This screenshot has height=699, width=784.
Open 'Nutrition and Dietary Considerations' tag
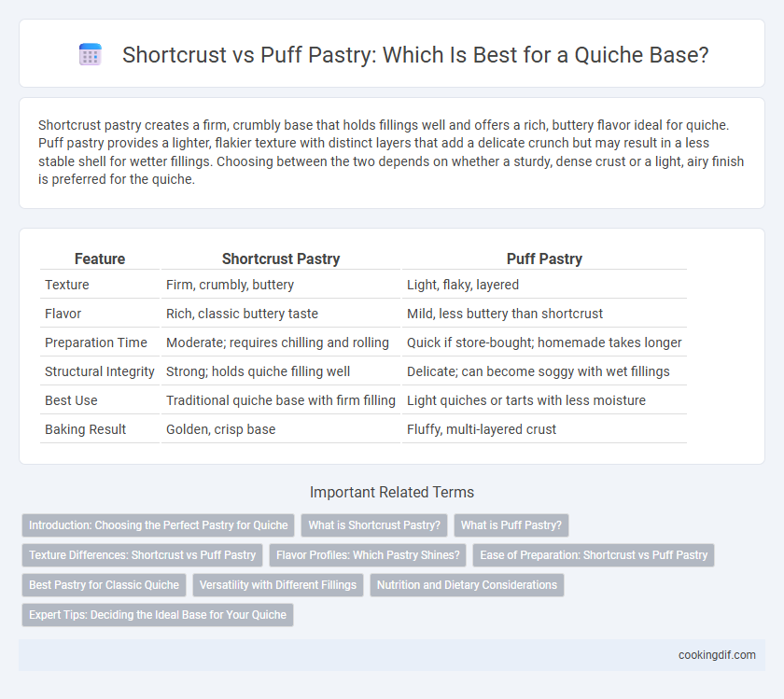[x=467, y=585]
